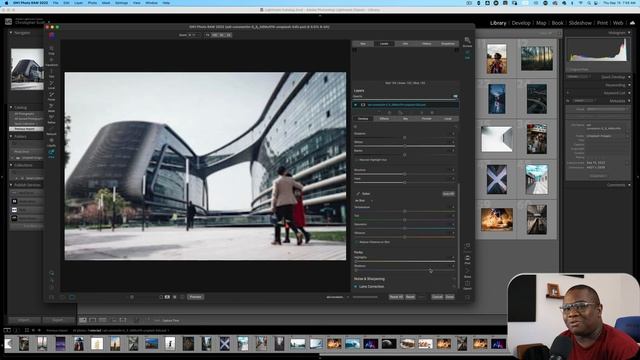640x360 pixels.
Task: Expand the Publish Services panel
Action: point(11,185)
